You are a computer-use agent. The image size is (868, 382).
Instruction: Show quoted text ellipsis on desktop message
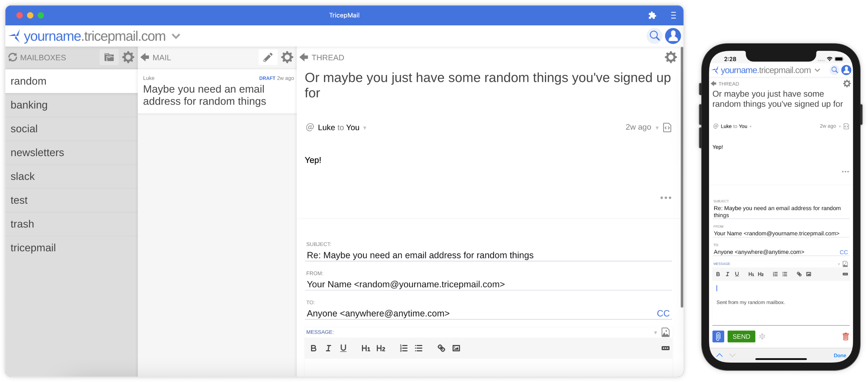[x=666, y=198]
